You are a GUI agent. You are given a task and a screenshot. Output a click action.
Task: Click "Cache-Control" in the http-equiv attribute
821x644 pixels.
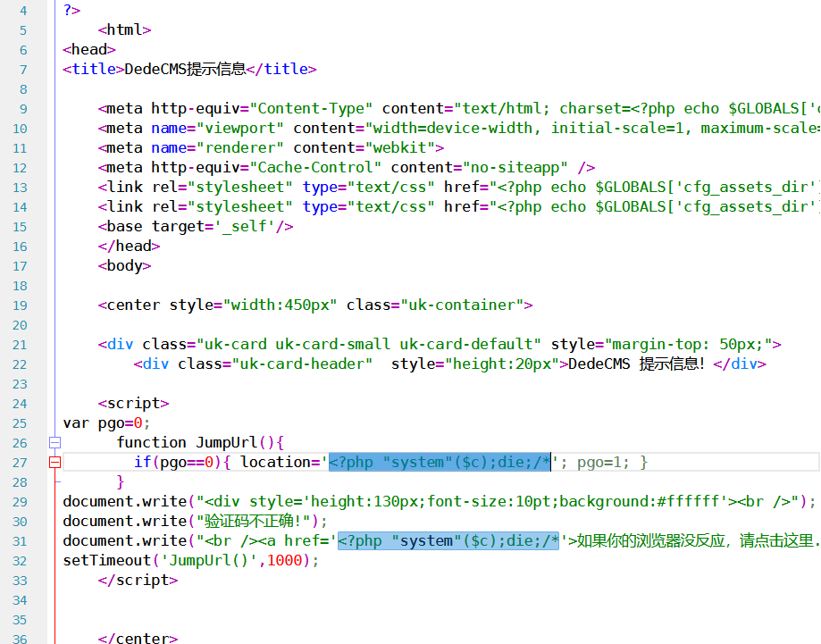point(315,168)
